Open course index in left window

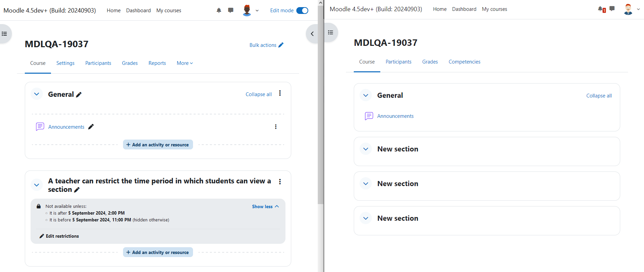click(x=5, y=34)
